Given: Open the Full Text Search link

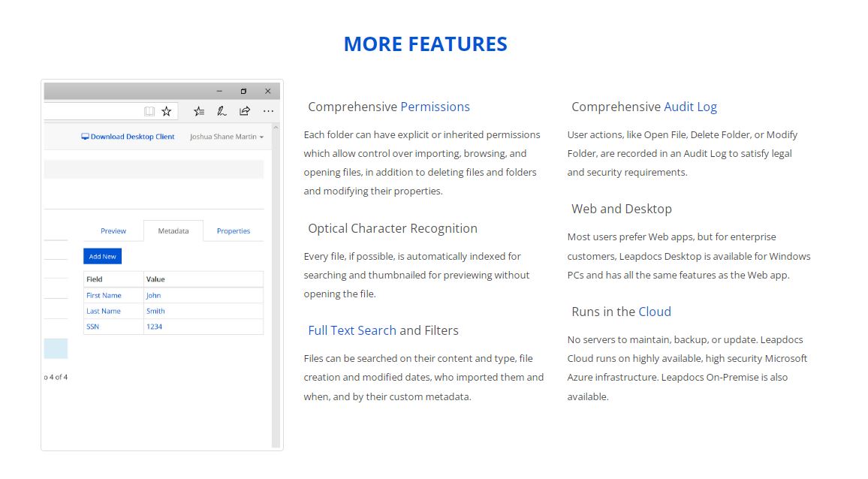Looking at the screenshot, I should coord(352,330).
